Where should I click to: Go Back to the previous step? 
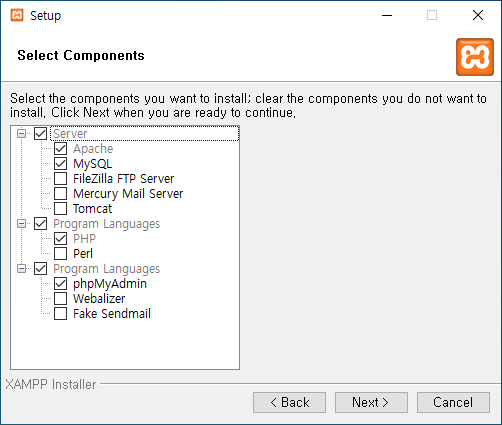point(289,402)
